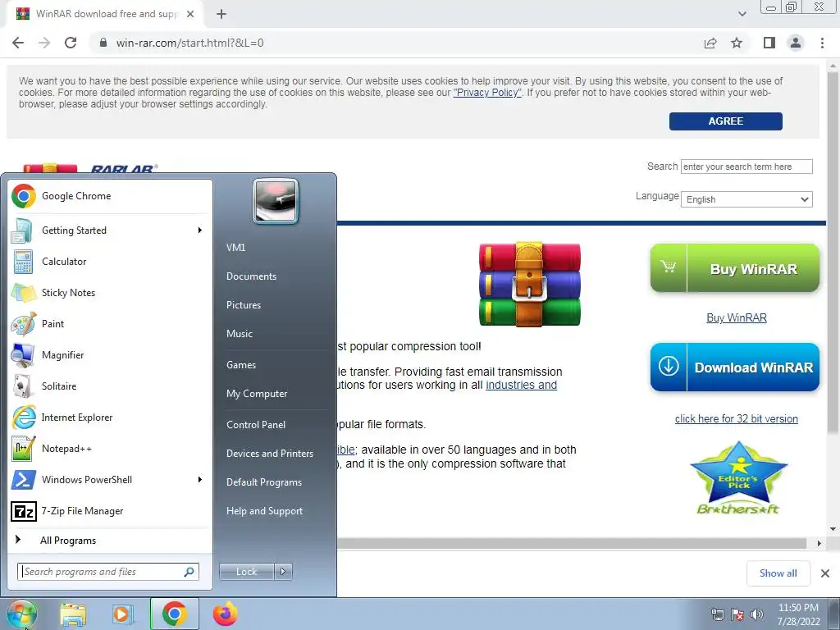The width and height of the screenshot is (840, 630).
Task: Go back in Chrome browser
Action: click(x=18, y=43)
